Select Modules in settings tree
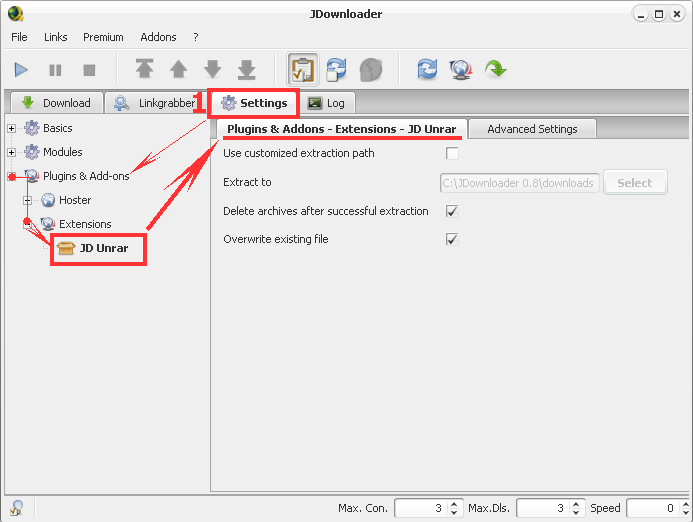 coord(62,152)
